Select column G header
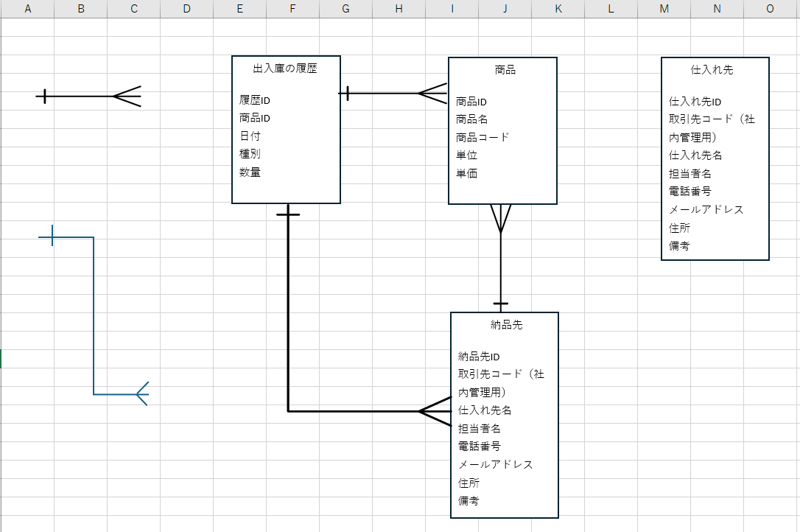The height and width of the screenshot is (532, 800). click(x=346, y=9)
